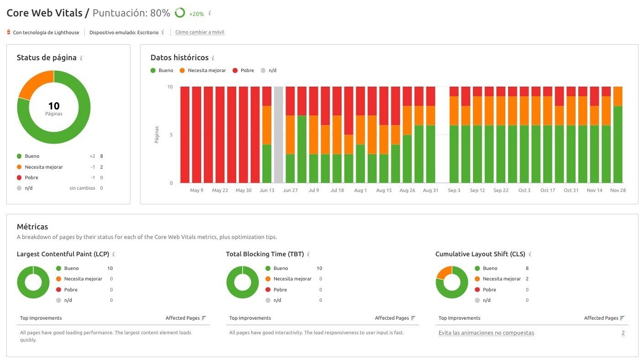Click 'Pobre' row in the 'Status de página' legend
The image size is (644, 363).
[x=60, y=177]
